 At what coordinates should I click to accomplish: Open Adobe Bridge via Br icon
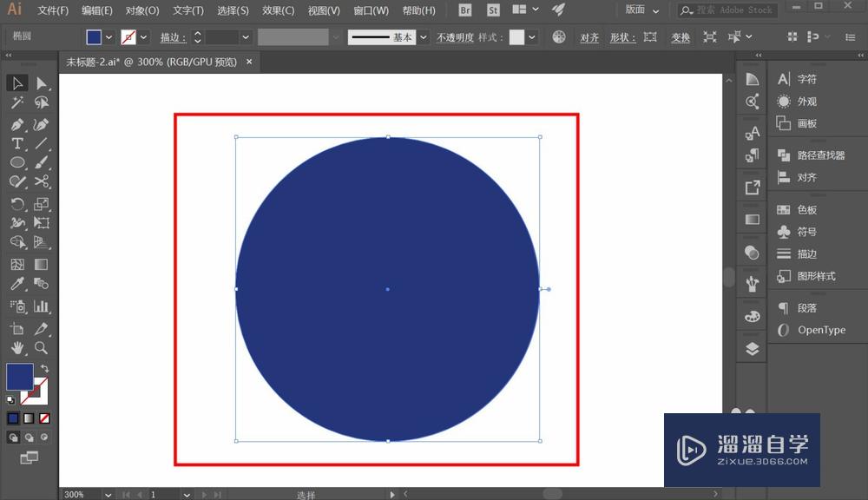click(x=465, y=10)
